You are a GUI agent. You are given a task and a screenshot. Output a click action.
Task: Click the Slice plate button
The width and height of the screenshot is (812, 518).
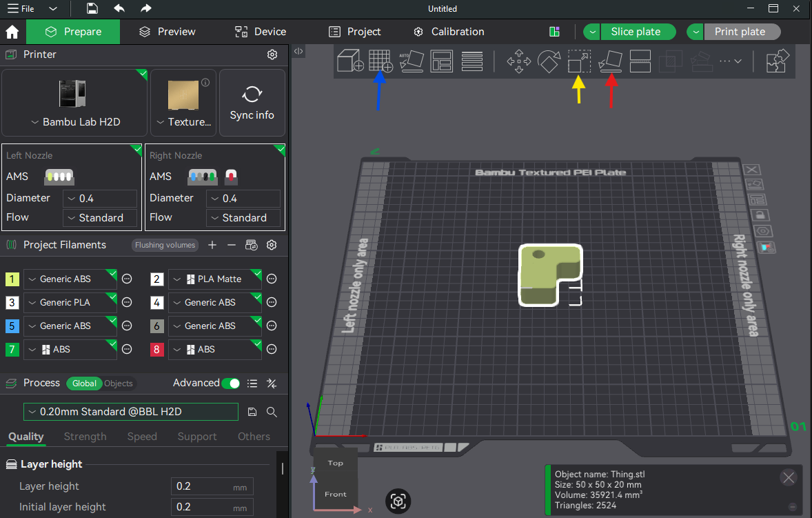[638, 31]
